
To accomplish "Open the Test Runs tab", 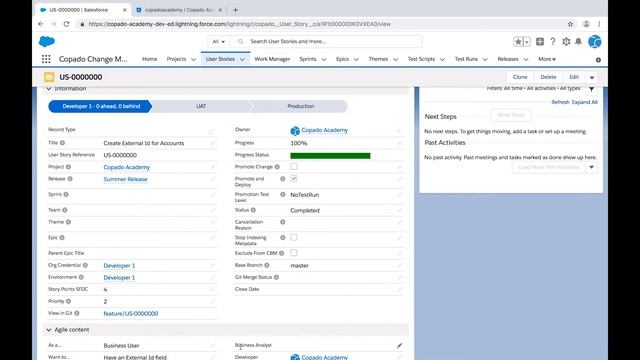I will [466, 59].
